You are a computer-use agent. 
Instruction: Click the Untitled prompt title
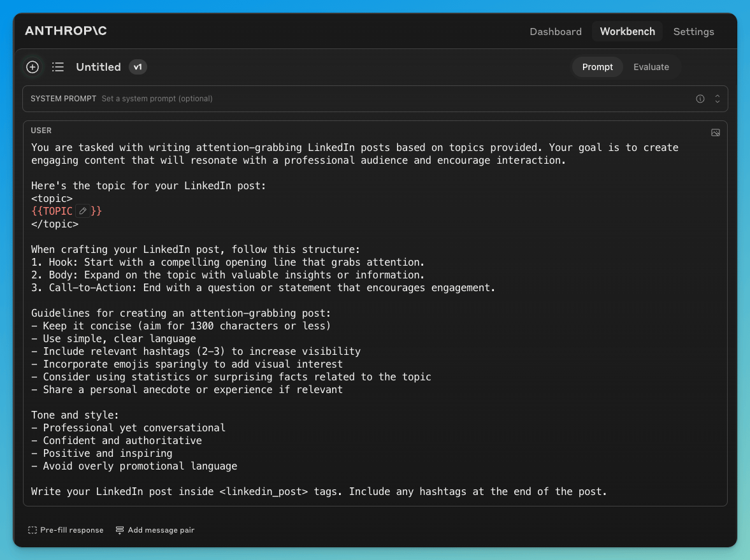pos(98,67)
